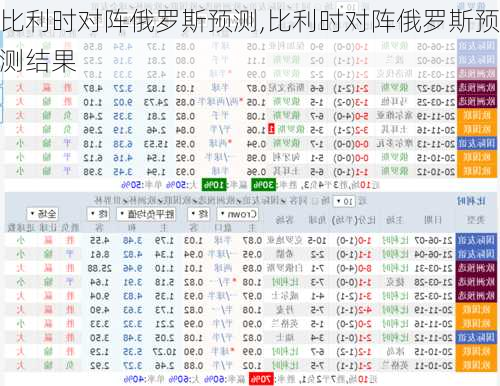
Task: Select the dark red 欧洲预选 tag for 21-03-27
Action: (x=477, y=88)
